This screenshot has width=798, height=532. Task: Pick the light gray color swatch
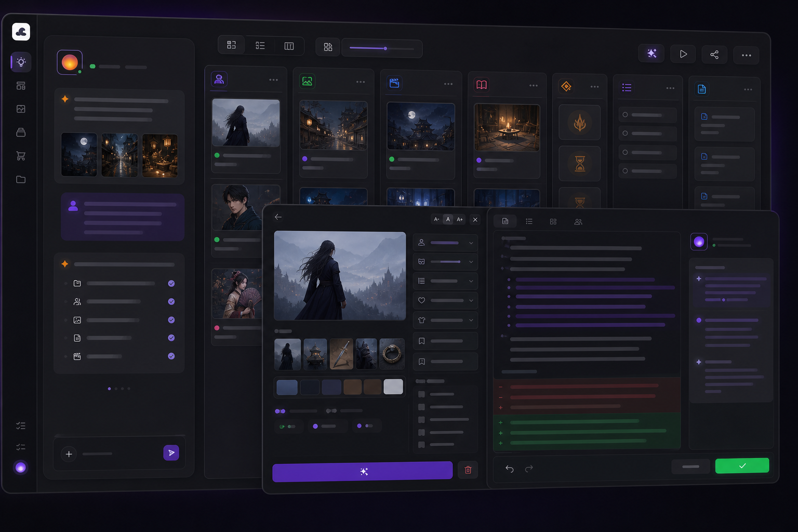tap(393, 387)
